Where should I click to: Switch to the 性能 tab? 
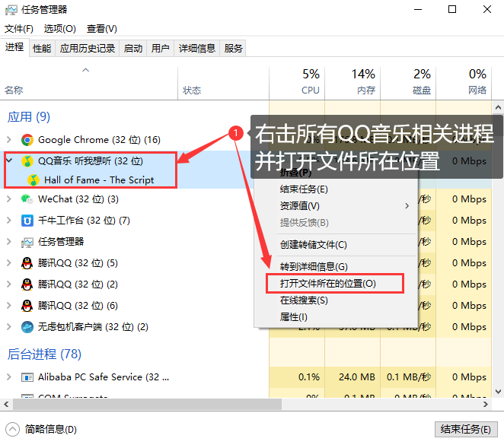42,49
